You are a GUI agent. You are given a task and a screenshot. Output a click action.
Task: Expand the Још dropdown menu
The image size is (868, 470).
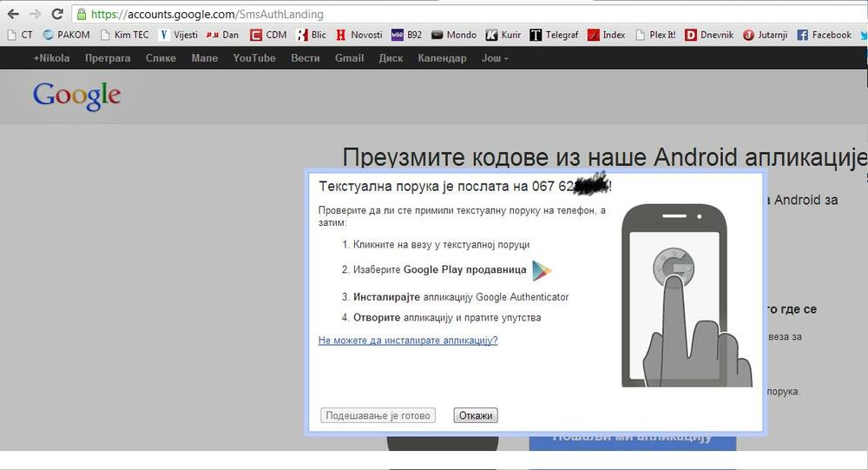(x=495, y=58)
